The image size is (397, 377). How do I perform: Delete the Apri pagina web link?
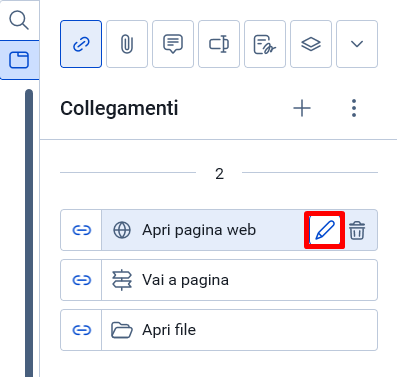click(x=357, y=230)
